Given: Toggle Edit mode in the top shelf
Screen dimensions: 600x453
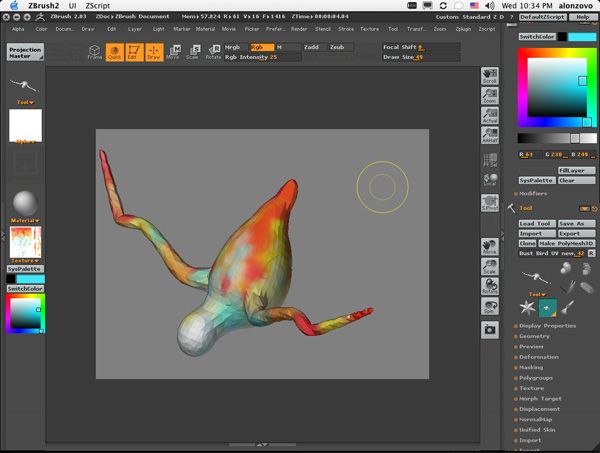Looking at the screenshot, I should point(134,52).
